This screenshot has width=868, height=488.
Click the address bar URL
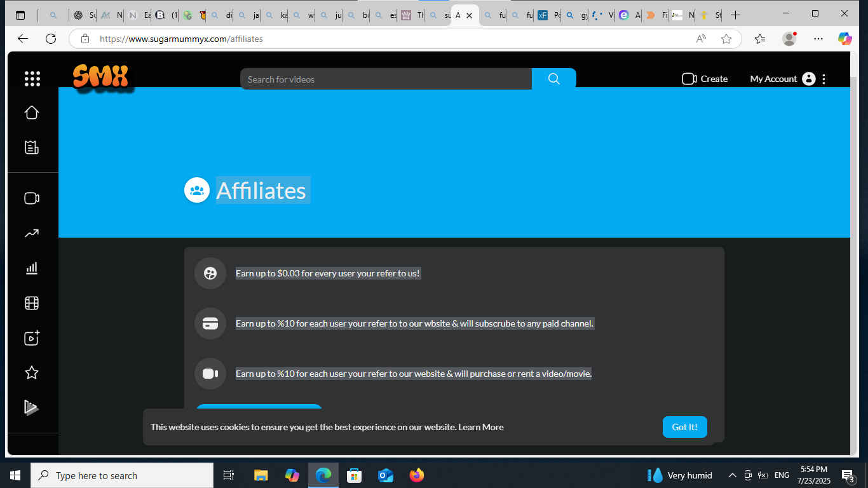coord(182,39)
